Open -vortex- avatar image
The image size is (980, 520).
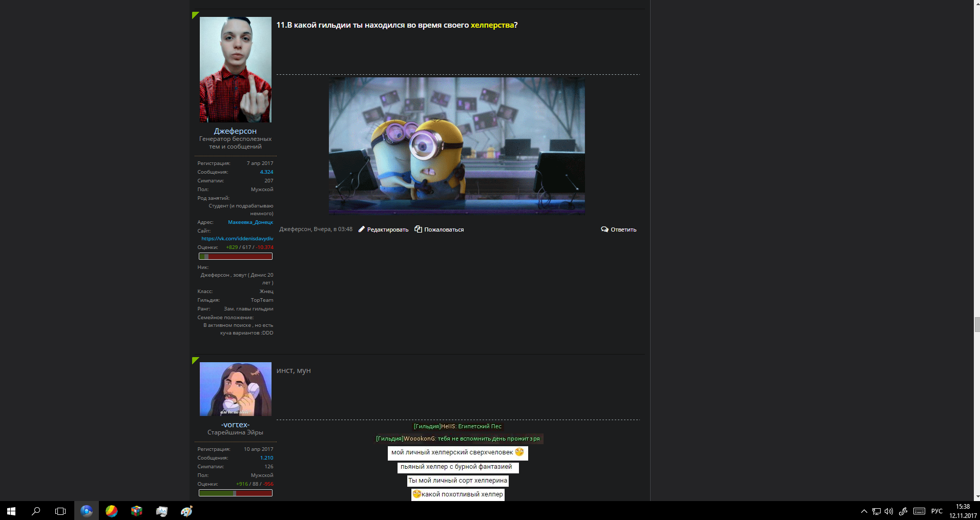pyautogui.click(x=235, y=389)
